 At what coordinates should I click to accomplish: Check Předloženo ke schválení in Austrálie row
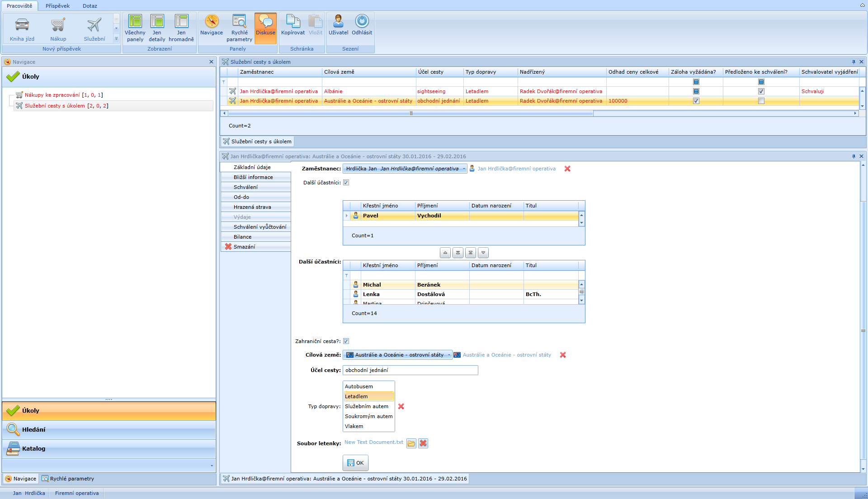pyautogui.click(x=761, y=101)
